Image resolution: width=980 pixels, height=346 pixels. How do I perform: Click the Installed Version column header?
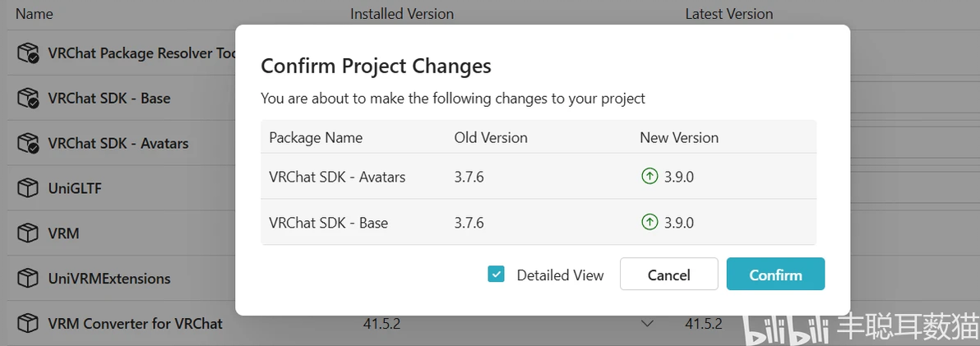[x=402, y=14]
